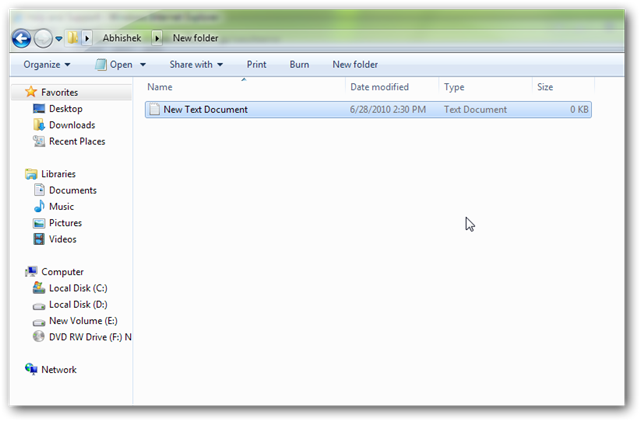The height and width of the screenshot is (421, 640).
Task: Open the Pictures library
Action: [65, 223]
